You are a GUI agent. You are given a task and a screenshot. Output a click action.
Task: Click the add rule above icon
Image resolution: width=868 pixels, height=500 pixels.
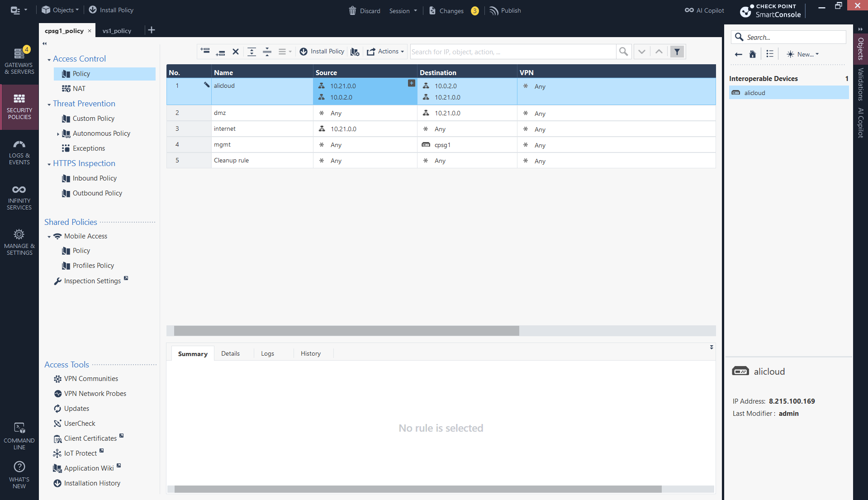point(205,52)
